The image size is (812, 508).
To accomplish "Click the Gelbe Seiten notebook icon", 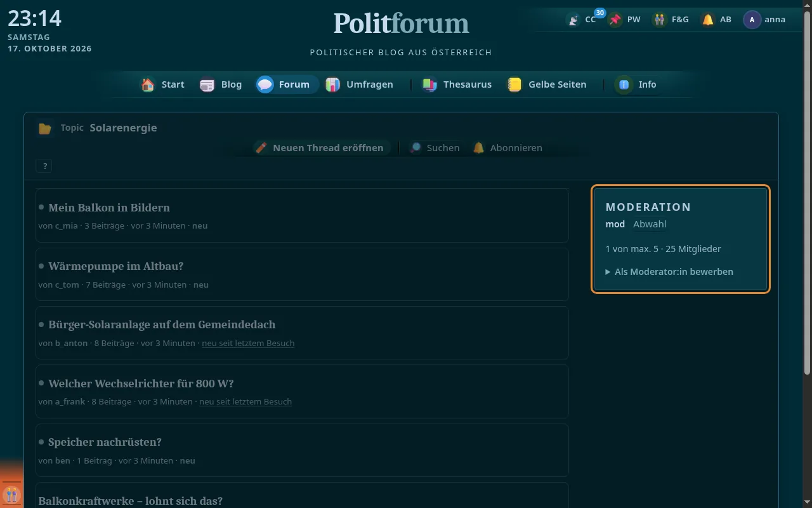I will (x=514, y=84).
